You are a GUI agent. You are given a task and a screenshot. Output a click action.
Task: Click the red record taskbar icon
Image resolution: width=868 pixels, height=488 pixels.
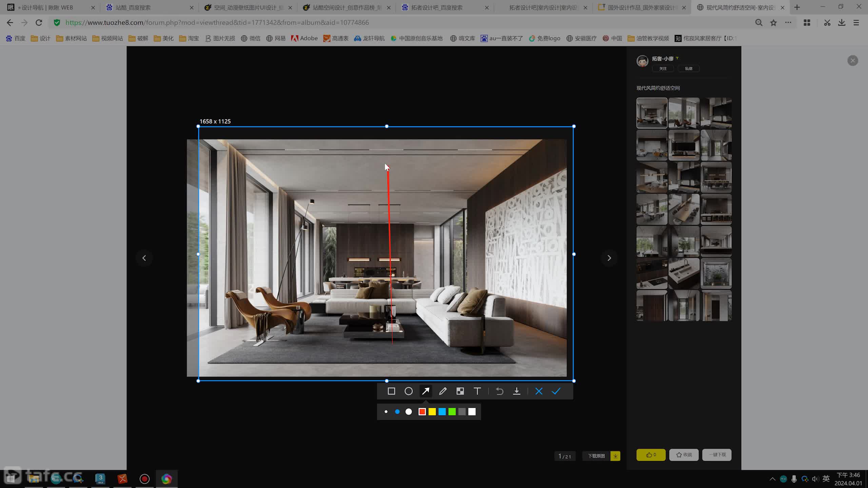[x=144, y=479]
